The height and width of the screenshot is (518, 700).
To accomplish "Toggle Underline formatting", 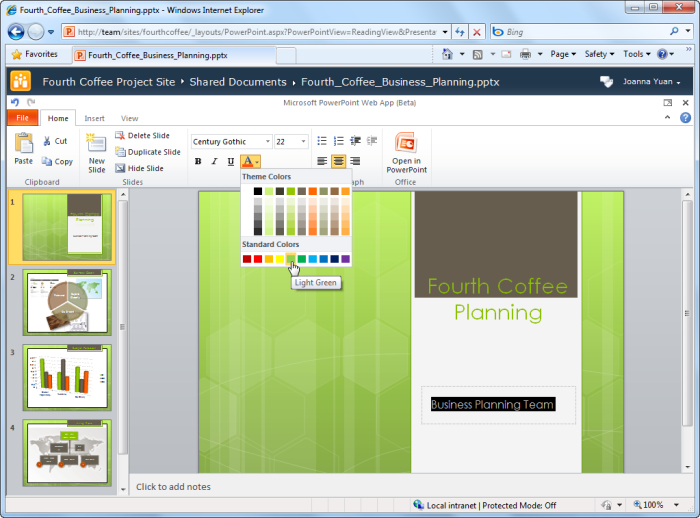I will (x=230, y=161).
